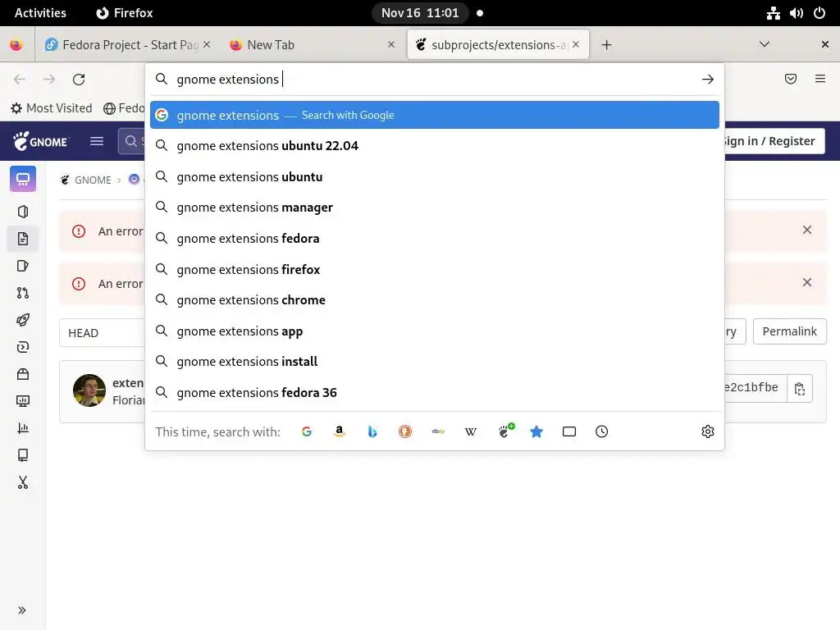
Task: Open the Save to Pocket button
Action: tap(790, 80)
